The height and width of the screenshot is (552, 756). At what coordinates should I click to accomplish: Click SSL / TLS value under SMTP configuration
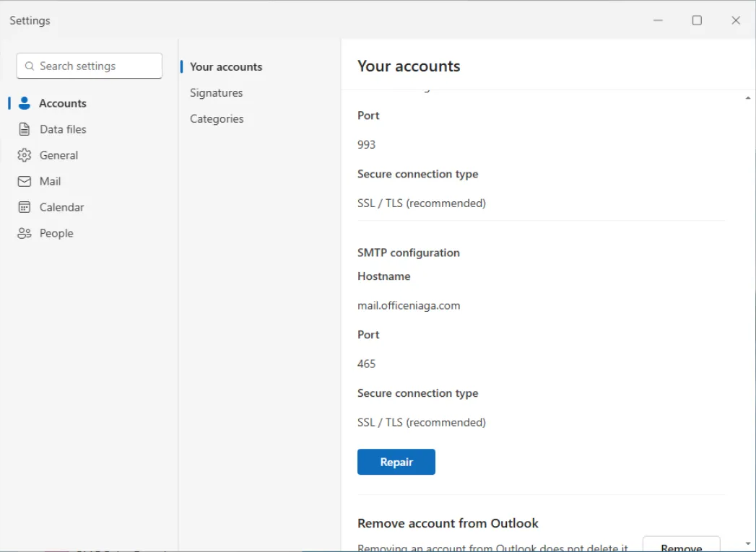pyautogui.click(x=422, y=422)
